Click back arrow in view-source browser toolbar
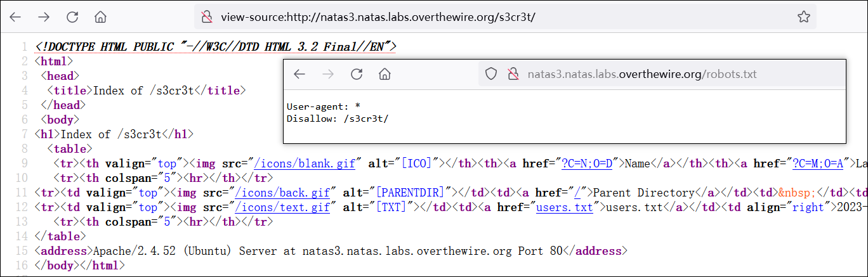 (x=15, y=17)
